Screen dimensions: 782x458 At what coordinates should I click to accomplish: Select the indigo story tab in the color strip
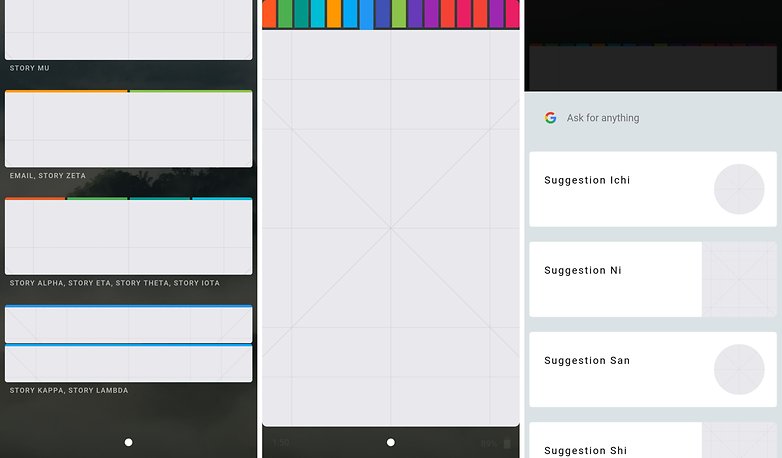[x=383, y=13]
